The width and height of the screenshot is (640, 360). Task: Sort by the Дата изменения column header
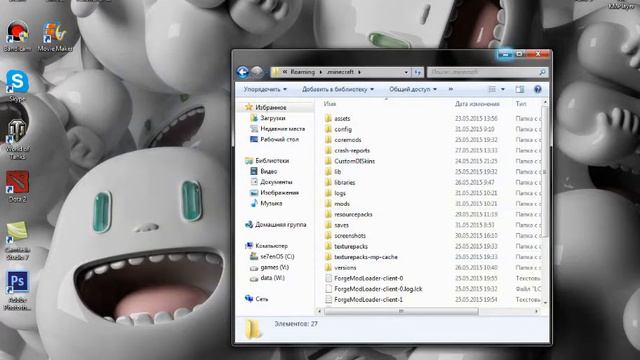(x=477, y=104)
